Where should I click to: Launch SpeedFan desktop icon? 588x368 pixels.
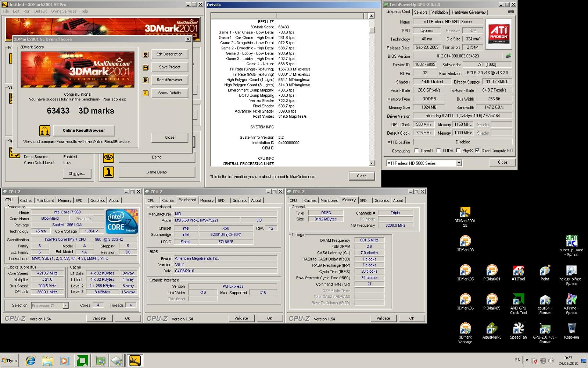pos(518,331)
